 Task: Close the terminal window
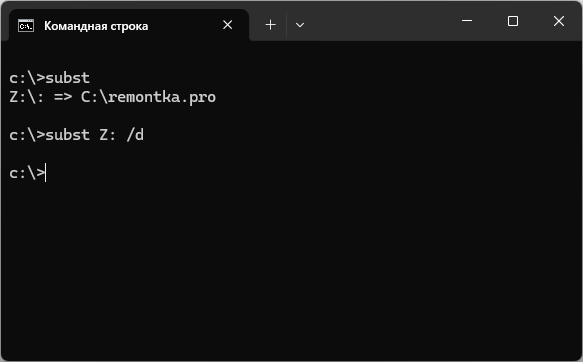559,21
